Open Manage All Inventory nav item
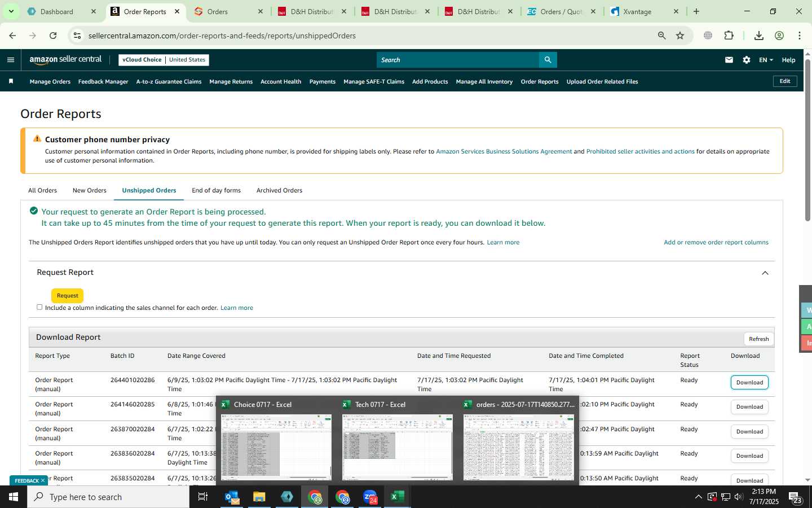 (484, 81)
